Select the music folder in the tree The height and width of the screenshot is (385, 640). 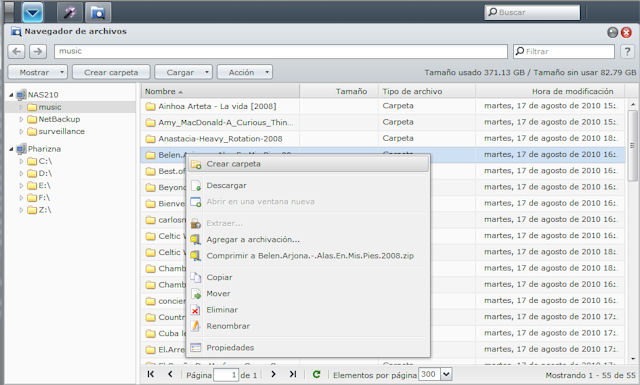(x=50, y=107)
